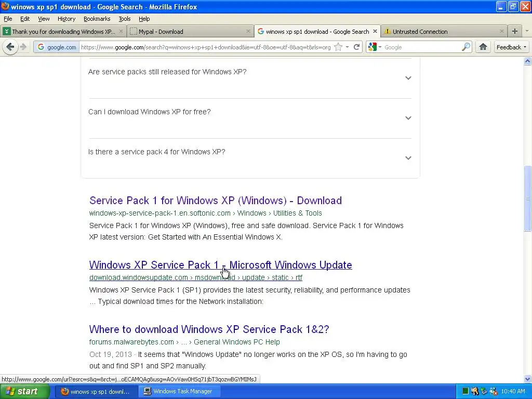Open 'Where to download Windows XP Service Pack 1&2?' result
The height and width of the screenshot is (399, 532).
click(x=209, y=329)
